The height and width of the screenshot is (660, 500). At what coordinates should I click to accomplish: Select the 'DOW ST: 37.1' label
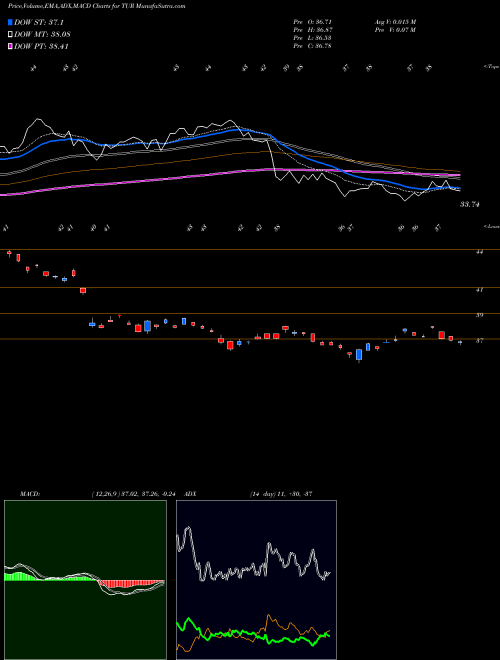[39, 22]
